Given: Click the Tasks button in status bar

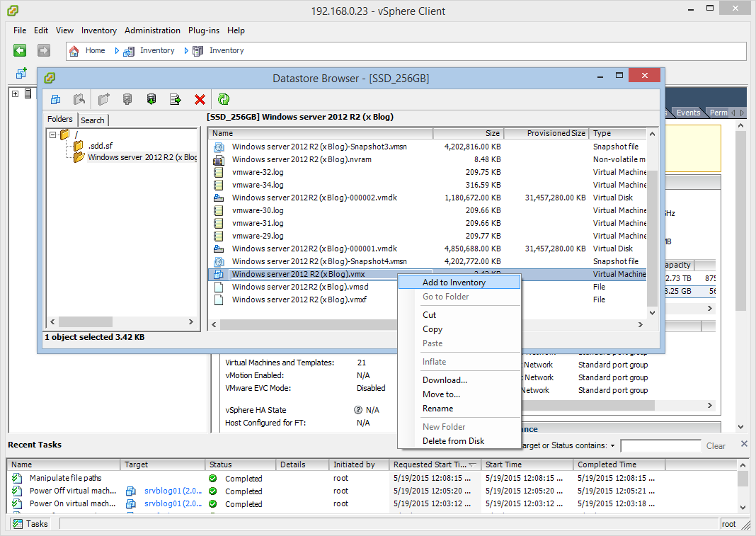Looking at the screenshot, I should tap(31, 524).
